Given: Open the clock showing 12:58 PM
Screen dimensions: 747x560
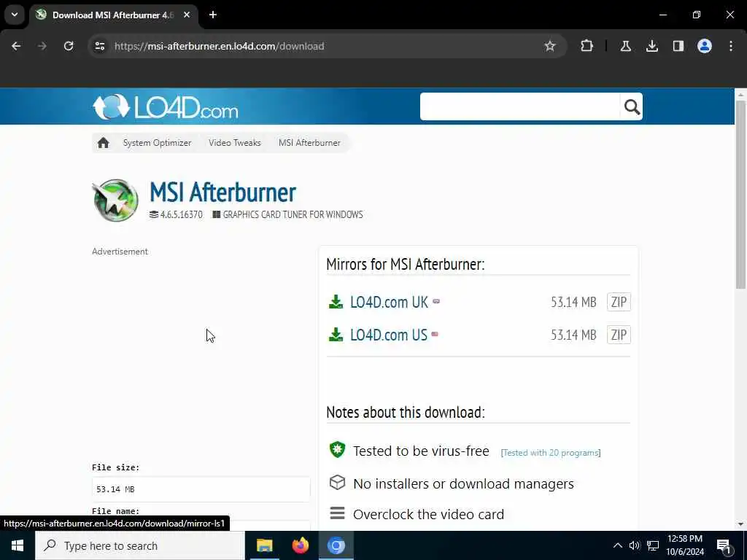Looking at the screenshot, I should pos(685,545).
